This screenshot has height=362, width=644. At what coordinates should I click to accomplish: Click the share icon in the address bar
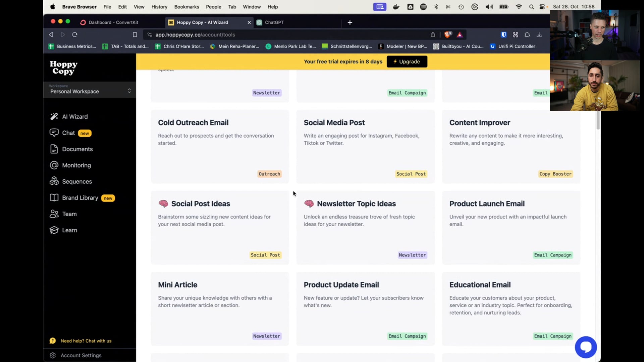click(x=433, y=35)
